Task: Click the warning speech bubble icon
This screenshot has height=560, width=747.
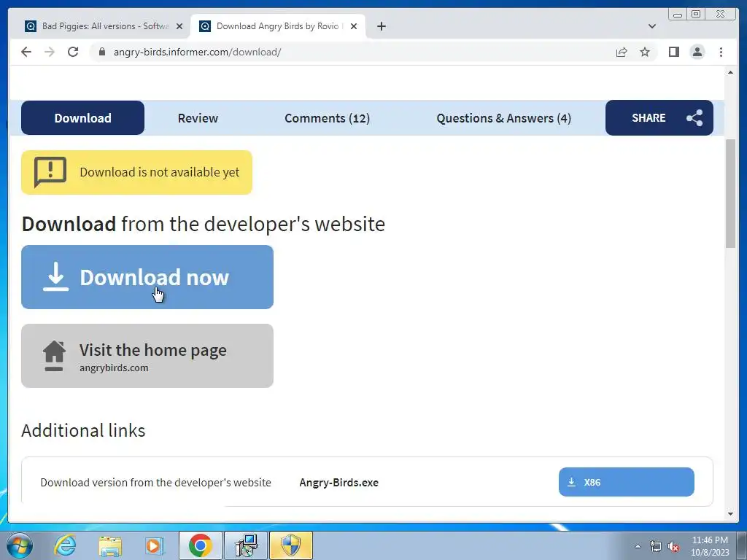Action: (x=50, y=172)
